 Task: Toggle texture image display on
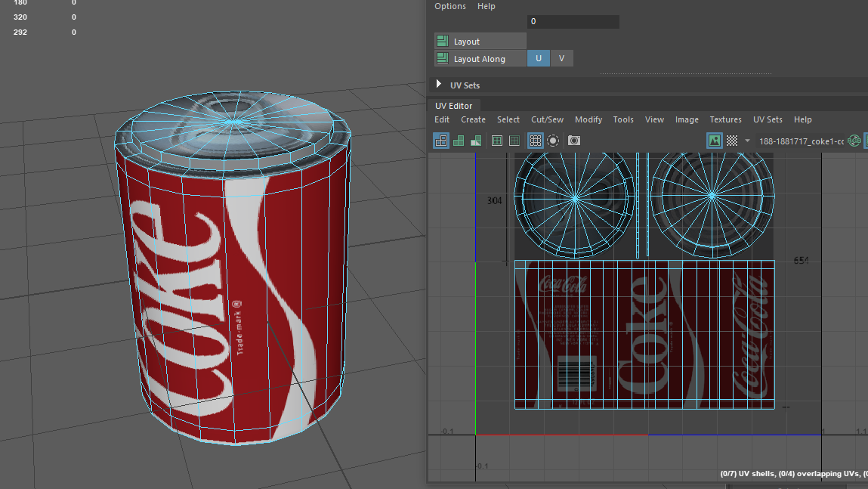[x=714, y=141]
